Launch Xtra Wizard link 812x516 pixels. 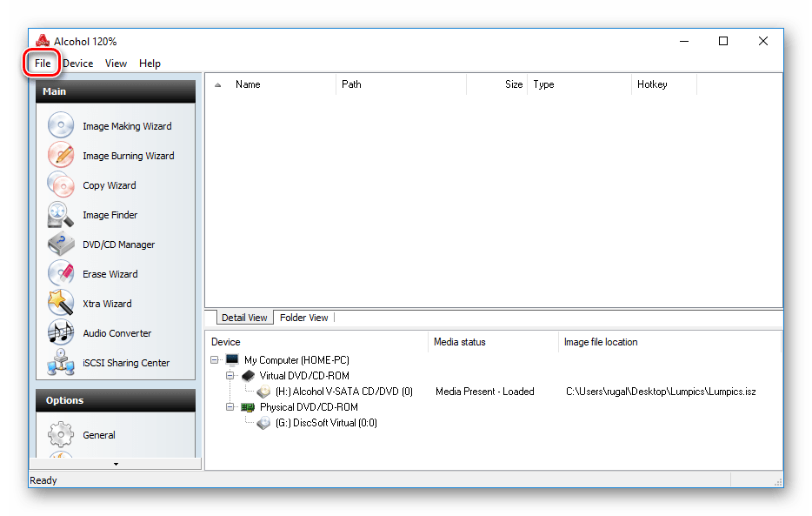(x=107, y=304)
